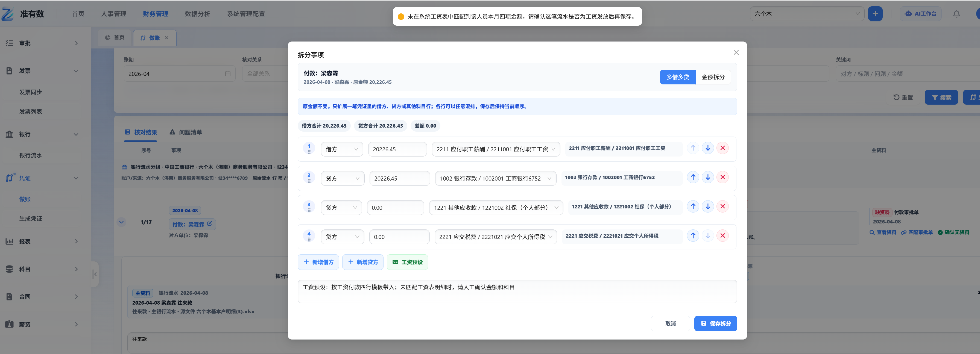980x354 pixels.
Task: Apply 工资预设 template
Action: click(408, 262)
